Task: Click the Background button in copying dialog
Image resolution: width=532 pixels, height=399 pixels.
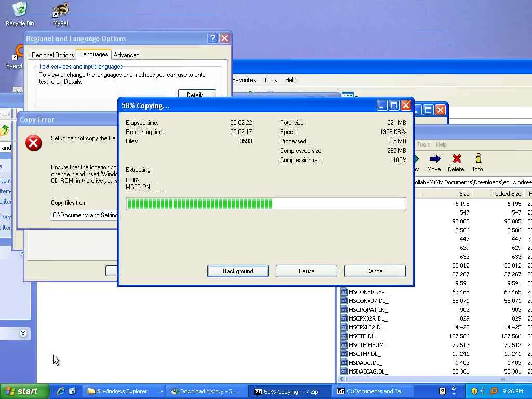Action: coord(238,271)
